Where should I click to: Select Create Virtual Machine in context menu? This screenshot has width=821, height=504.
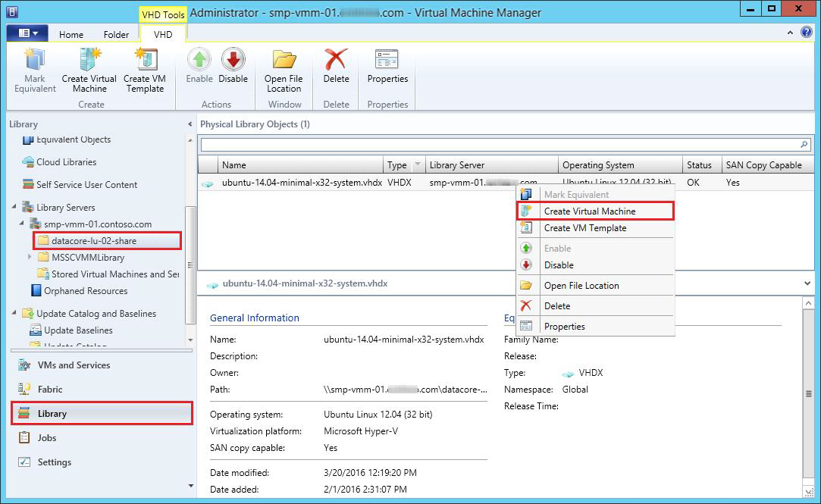click(589, 211)
